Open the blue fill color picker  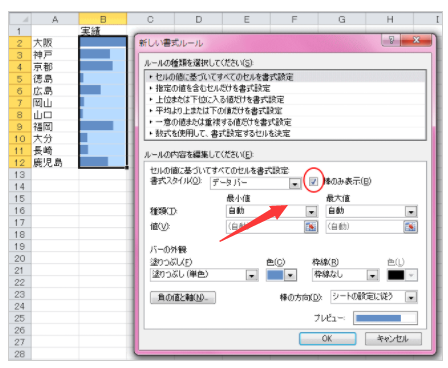[x=281, y=275]
